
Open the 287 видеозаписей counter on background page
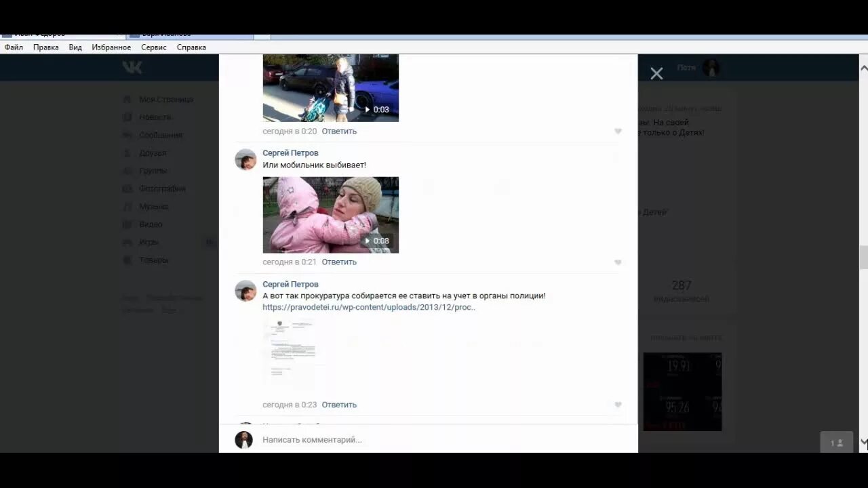pyautogui.click(x=682, y=291)
